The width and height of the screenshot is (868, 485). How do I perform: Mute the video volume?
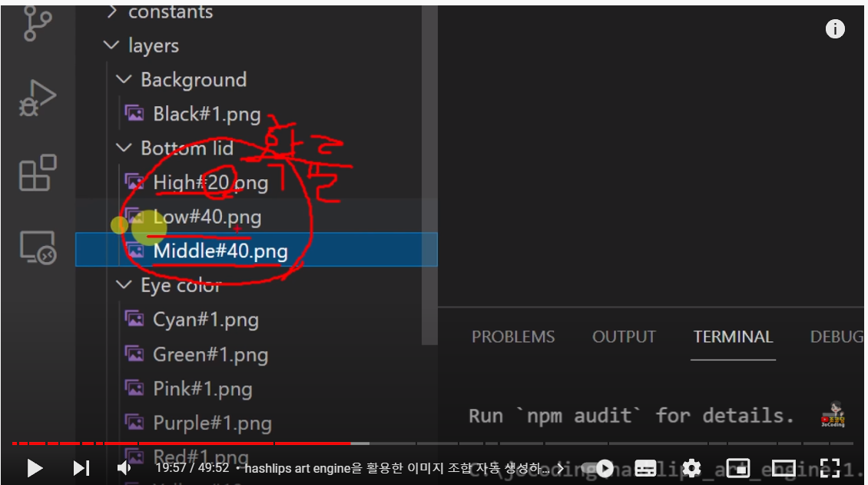point(124,468)
